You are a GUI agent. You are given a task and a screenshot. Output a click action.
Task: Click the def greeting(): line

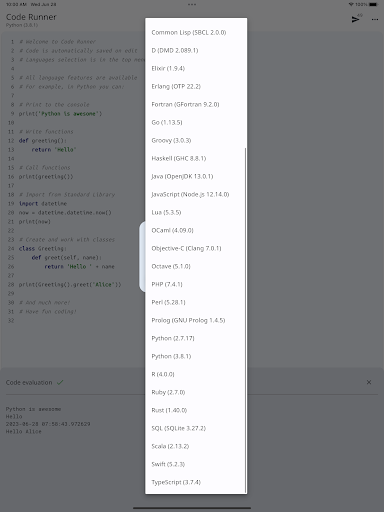pos(43,141)
